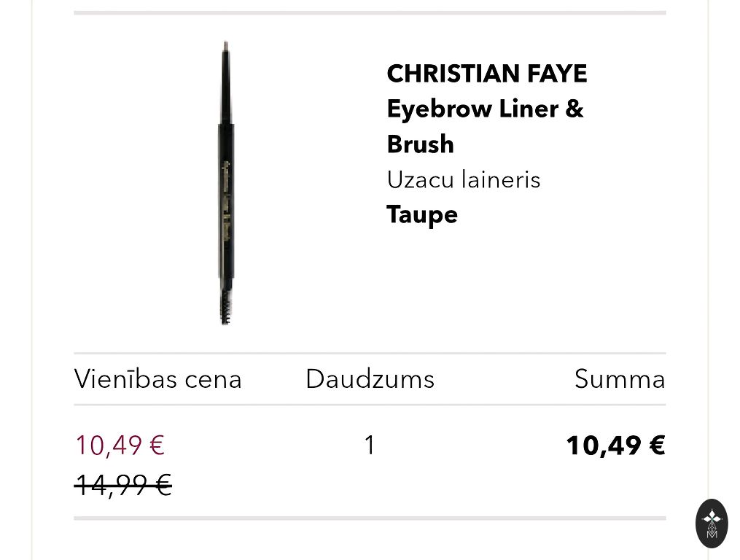Open the Eyebrow Liner & Brush product title

[x=485, y=109]
